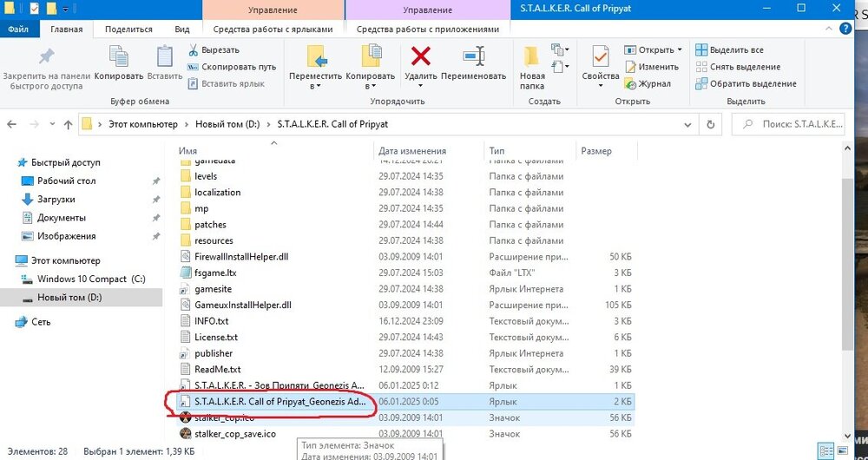Open the Вид ribbon tab
This screenshot has height=460, width=868.
182,29
